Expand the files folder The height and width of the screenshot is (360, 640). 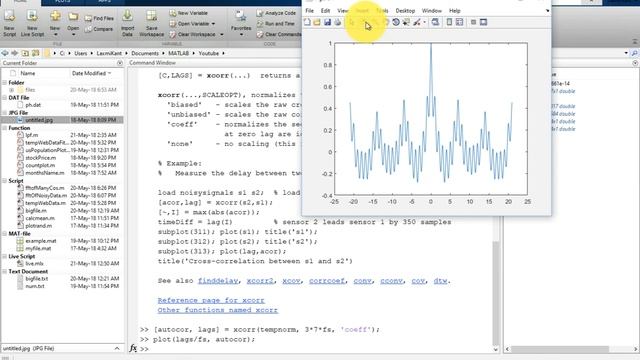(x=11, y=90)
